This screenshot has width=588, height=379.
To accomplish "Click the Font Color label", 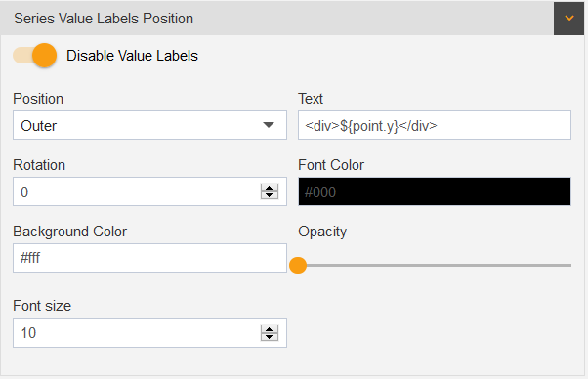I will click(331, 165).
